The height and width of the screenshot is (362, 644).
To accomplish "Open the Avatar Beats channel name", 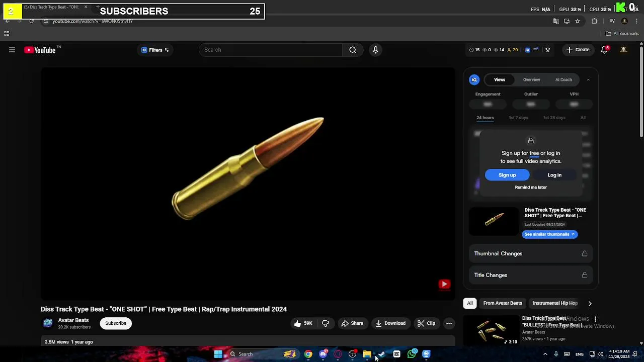I will tap(73, 320).
